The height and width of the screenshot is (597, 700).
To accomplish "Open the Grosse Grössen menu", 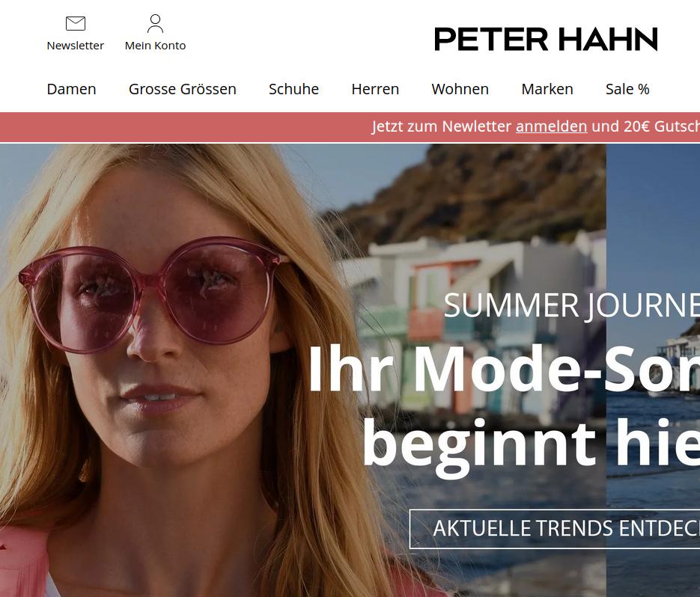I will (x=182, y=89).
